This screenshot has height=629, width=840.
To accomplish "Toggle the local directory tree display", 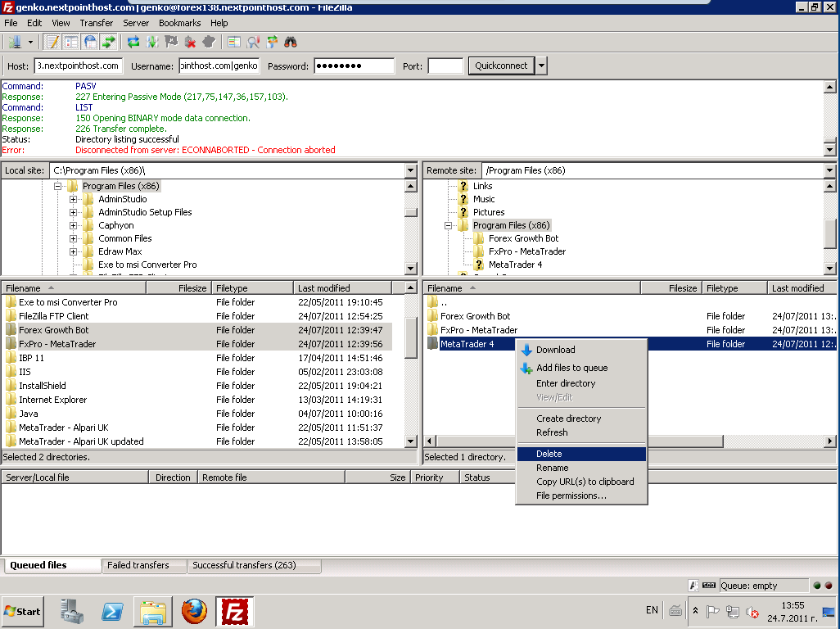I will pyautogui.click(x=70, y=42).
